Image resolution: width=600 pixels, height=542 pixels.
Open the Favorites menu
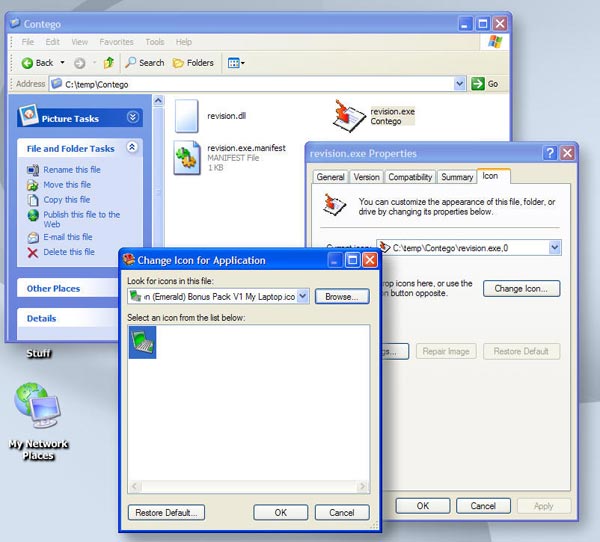point(116,42)
